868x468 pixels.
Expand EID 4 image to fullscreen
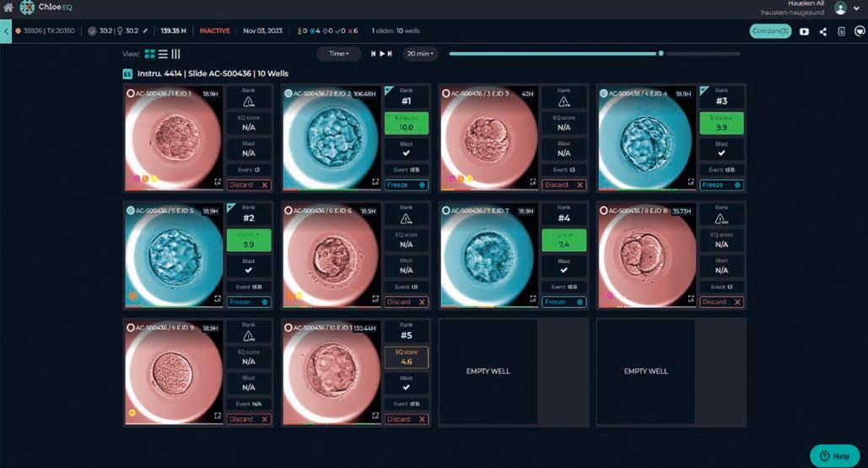tap(691, 181)
